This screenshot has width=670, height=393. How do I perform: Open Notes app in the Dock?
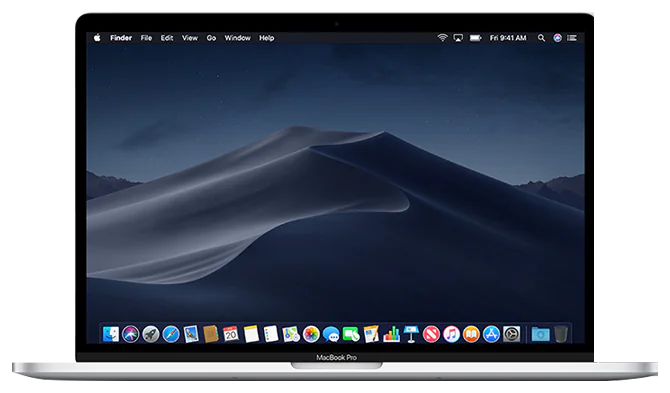[251, 334]
